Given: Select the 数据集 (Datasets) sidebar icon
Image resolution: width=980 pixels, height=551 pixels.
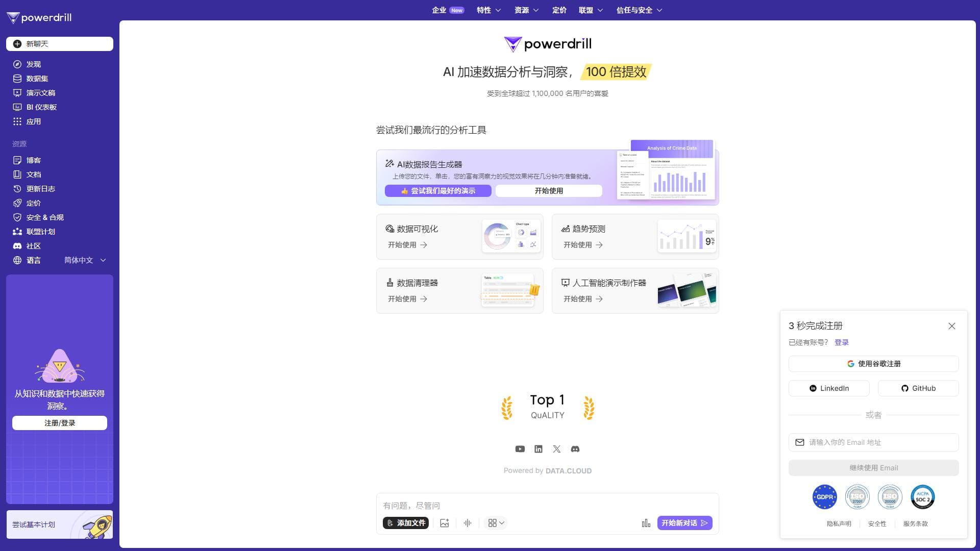Looking at the screenshot, I should (17, 78).
